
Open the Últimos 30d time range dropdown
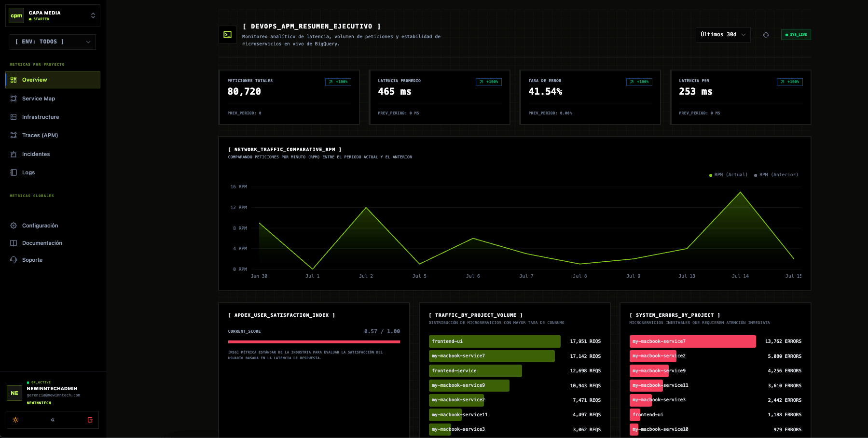(x=723, y=35)
